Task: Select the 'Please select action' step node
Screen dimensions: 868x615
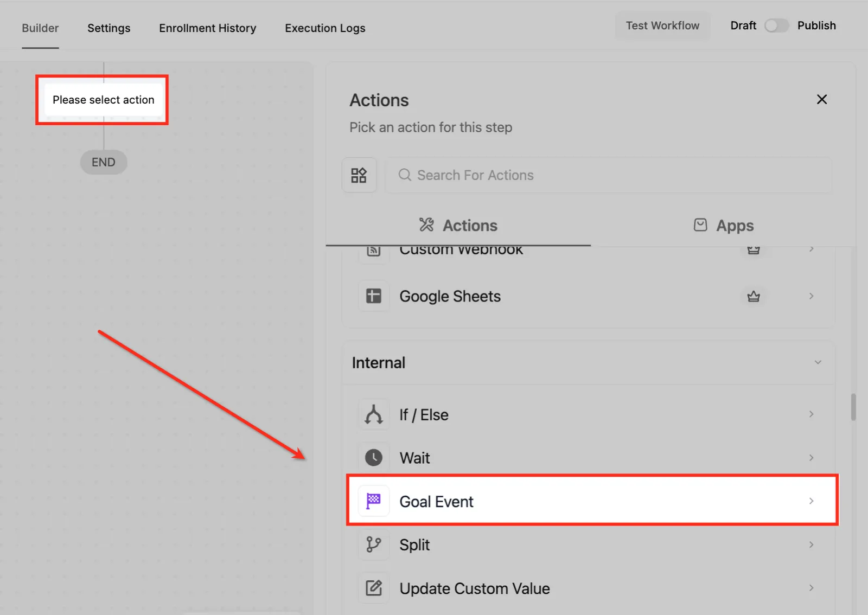Action: 103,100
